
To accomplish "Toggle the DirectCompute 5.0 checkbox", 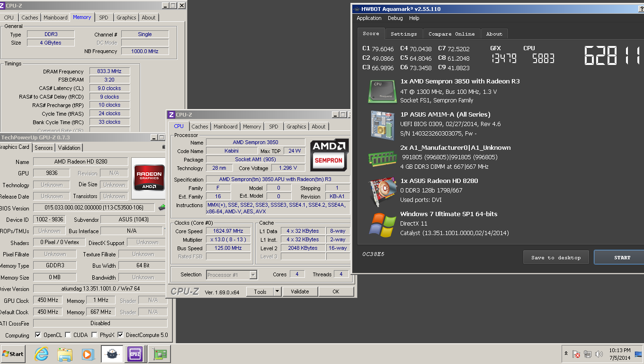I will (x=120, y=335).
